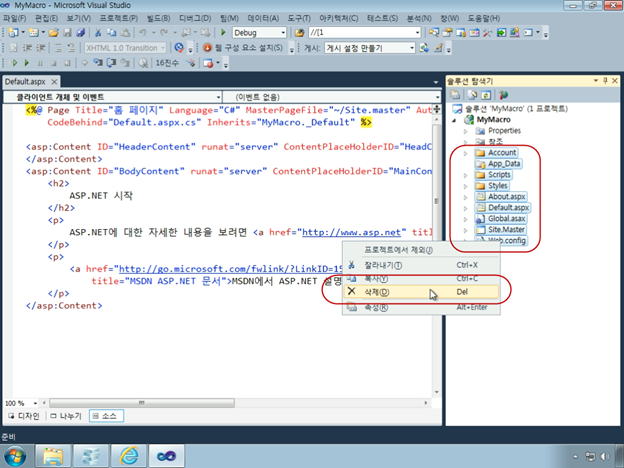Expand the Scripts folder node
The width and height of the screenshot is (624, 468).
click(465, 175)
